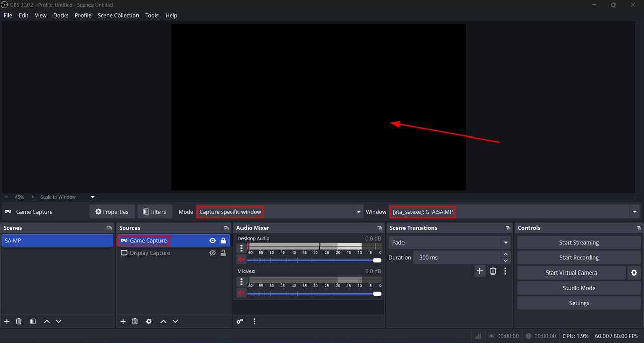
Task: Show the Display Capture source eye icon
Action: pyautogui.click(x=213, y=253)
